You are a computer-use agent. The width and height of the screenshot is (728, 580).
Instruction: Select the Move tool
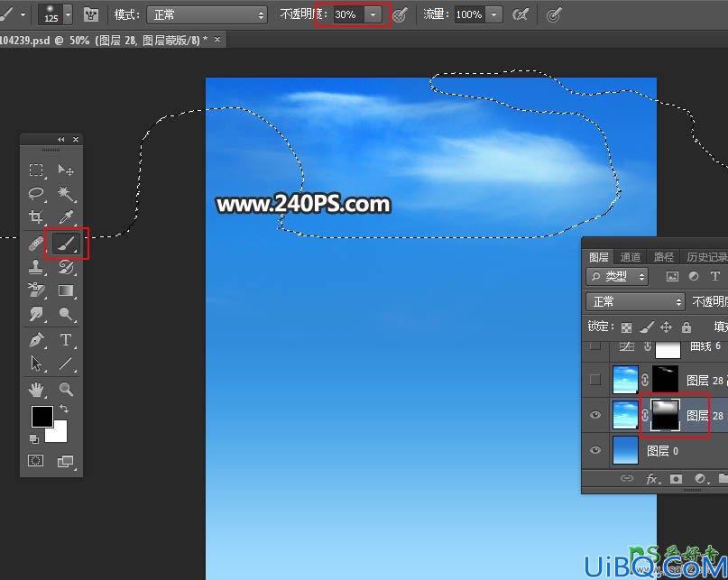(66, 170)
